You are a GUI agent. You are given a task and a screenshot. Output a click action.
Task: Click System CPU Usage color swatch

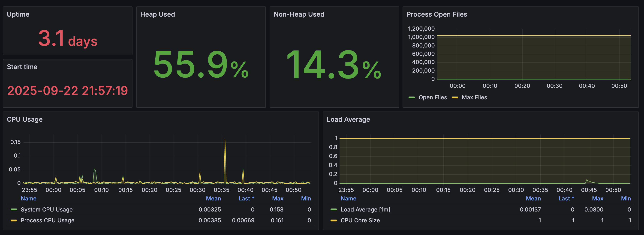coord(14,210)
